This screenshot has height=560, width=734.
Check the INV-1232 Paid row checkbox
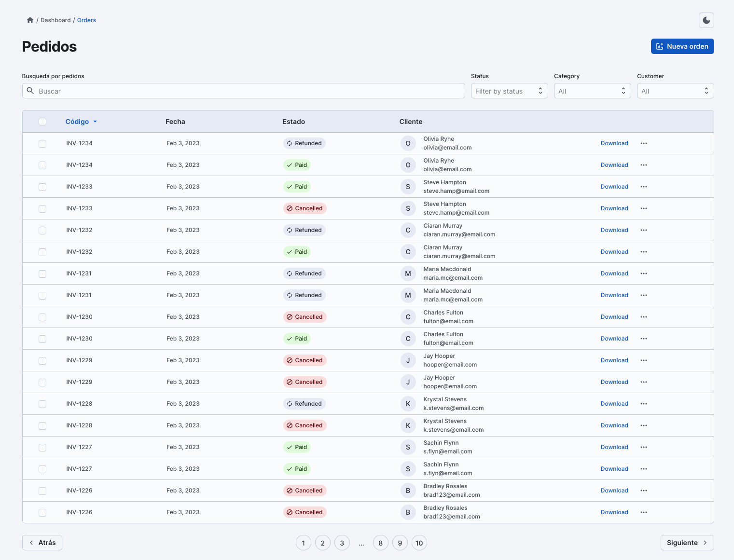coord(42,252)
